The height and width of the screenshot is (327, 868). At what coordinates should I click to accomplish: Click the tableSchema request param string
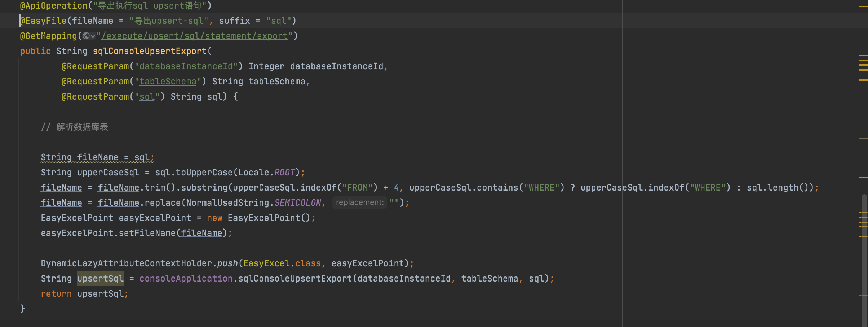(168, 82)
